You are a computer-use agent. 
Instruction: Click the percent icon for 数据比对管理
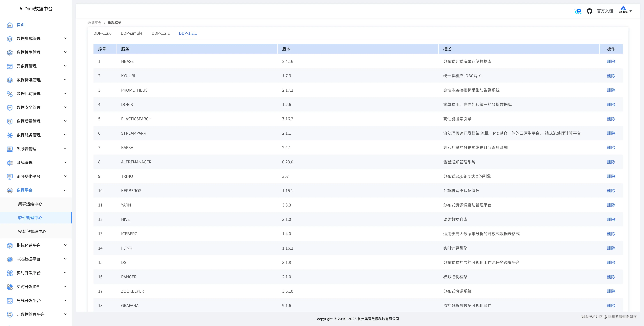(x=10, y=94)
